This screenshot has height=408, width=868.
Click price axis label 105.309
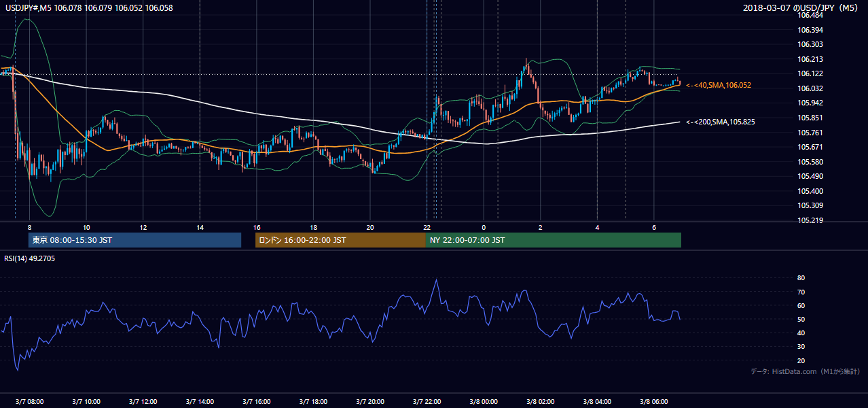[810, 205]
